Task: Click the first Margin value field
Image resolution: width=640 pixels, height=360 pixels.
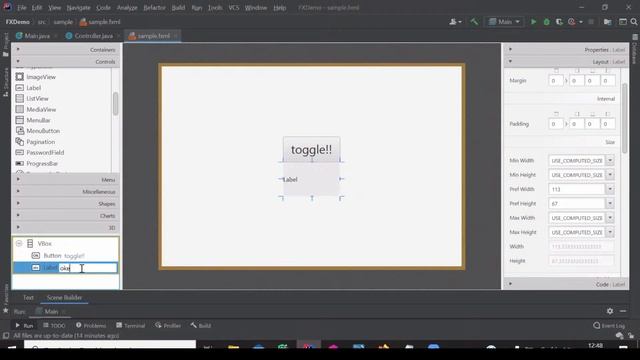Action: pos(556,81)
